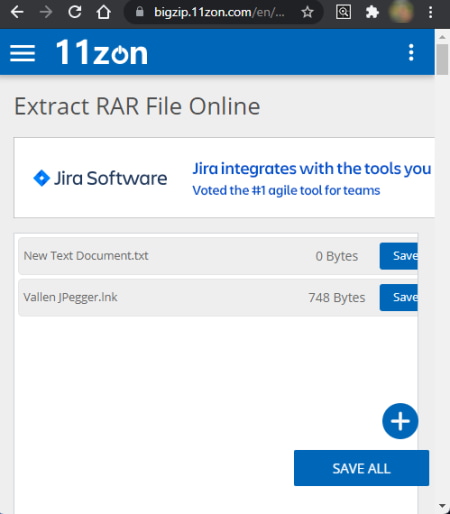Select the New Text Document.txt file name
This screenshot has width=450, height=514.
86,256
